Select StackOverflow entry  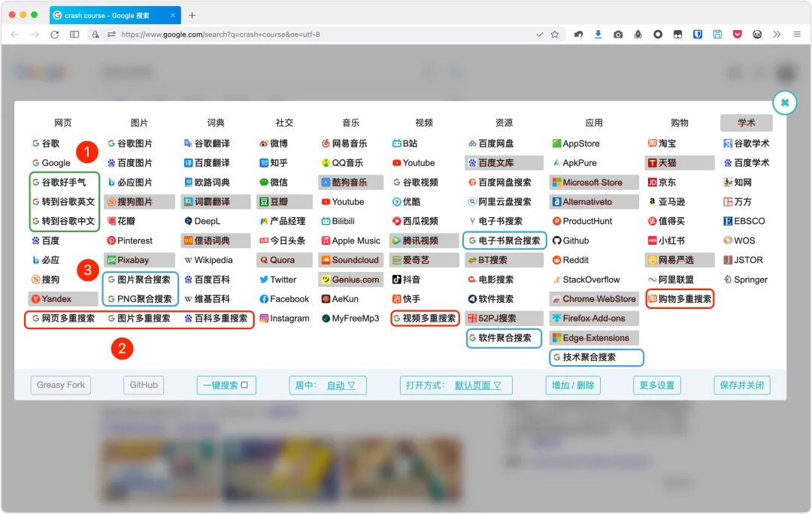[x=586, y=280]
